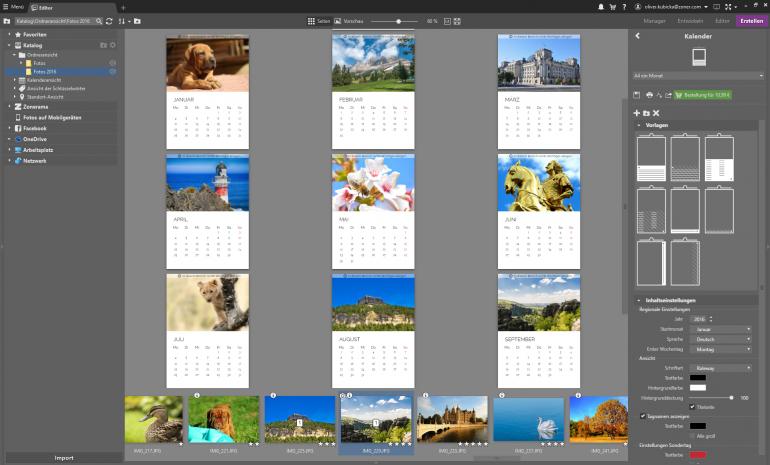
Task: Select the first calendar template in Vorlagen
Action: (x=651, y=158)
